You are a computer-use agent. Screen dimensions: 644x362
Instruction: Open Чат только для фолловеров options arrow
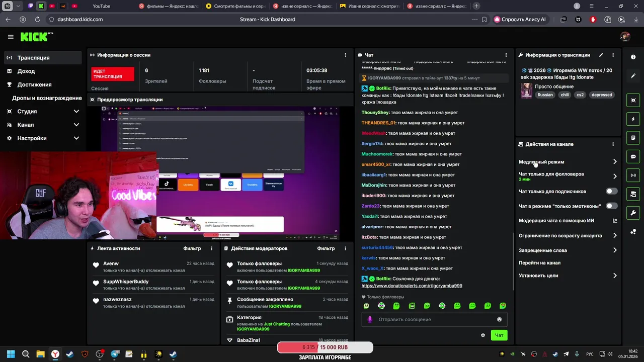615,176
